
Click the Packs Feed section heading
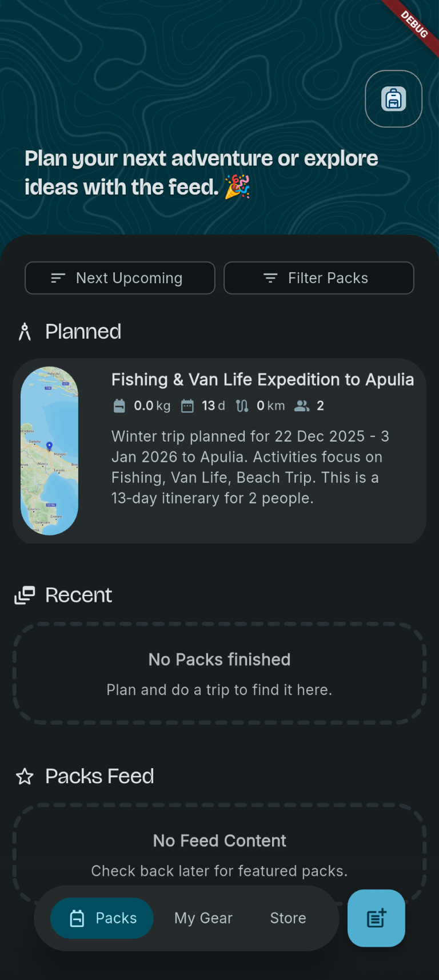[x=99, y=776]
